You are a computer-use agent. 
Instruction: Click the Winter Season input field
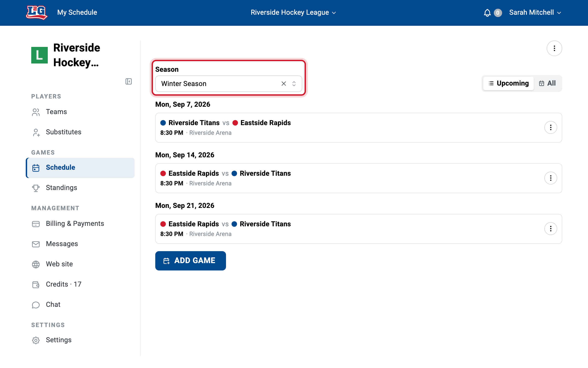pyautogui.click(x=229, y=84)
